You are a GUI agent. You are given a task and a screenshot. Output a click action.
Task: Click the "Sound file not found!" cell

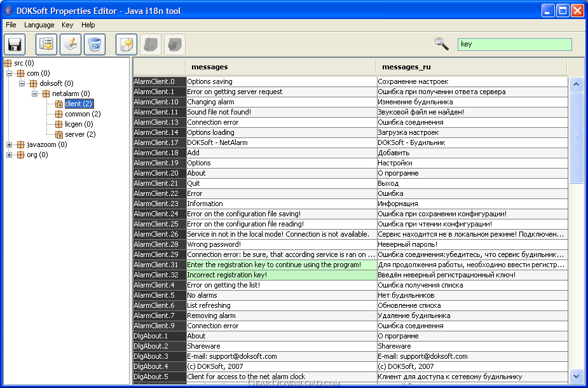point(282,112)
